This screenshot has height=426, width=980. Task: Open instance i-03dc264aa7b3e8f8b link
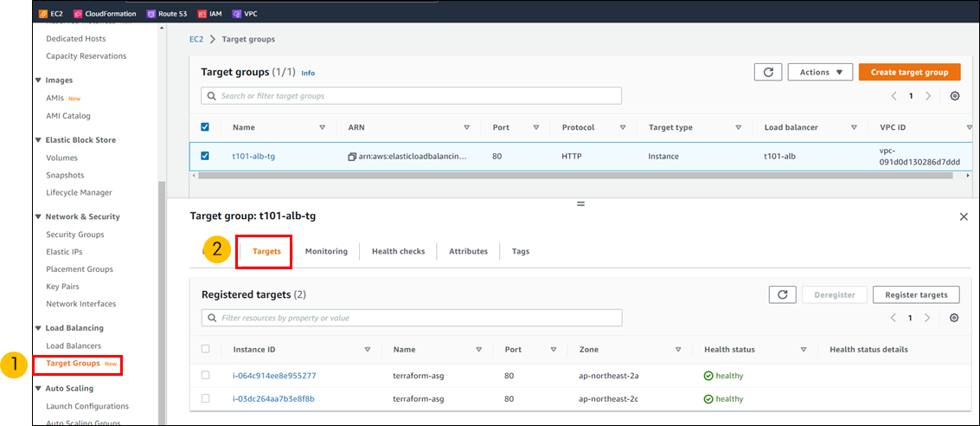click(x=273, y=398)
